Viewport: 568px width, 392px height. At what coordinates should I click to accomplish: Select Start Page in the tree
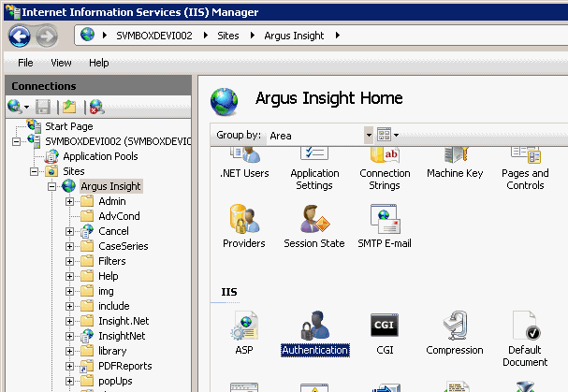pyautogui.click(x=69, y=126)
